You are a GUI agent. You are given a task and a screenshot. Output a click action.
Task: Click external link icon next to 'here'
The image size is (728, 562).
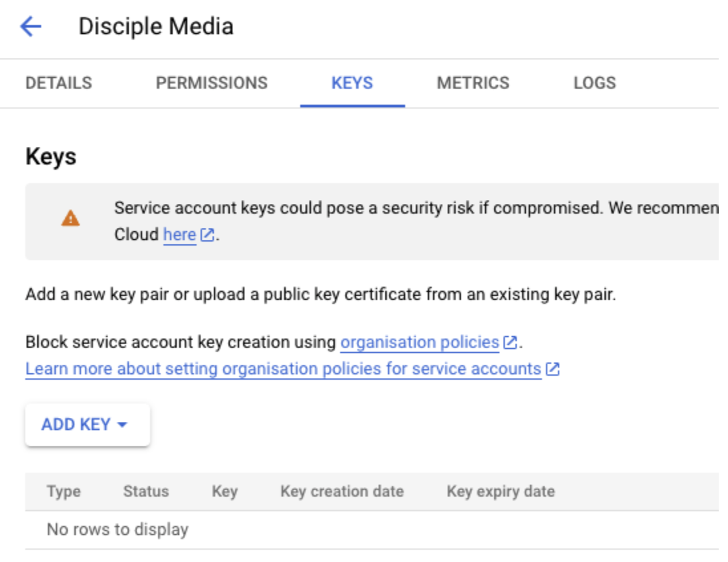[207, 235]
